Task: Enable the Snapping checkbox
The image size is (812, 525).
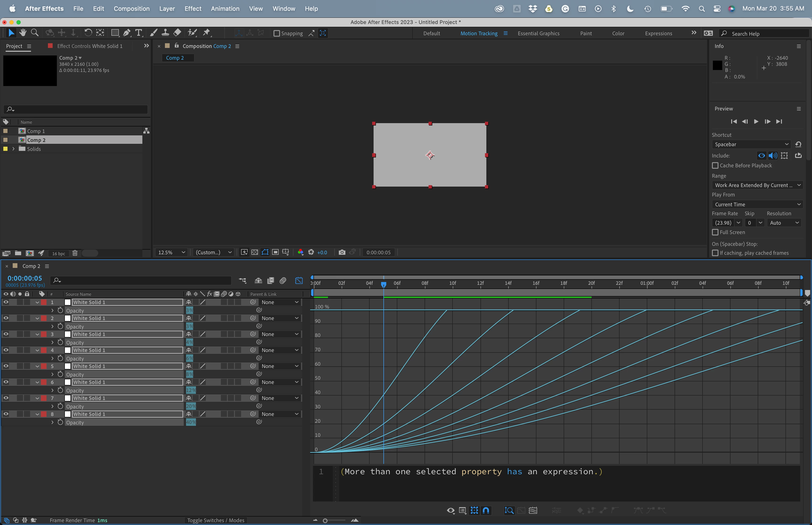Action: (277, 33)
